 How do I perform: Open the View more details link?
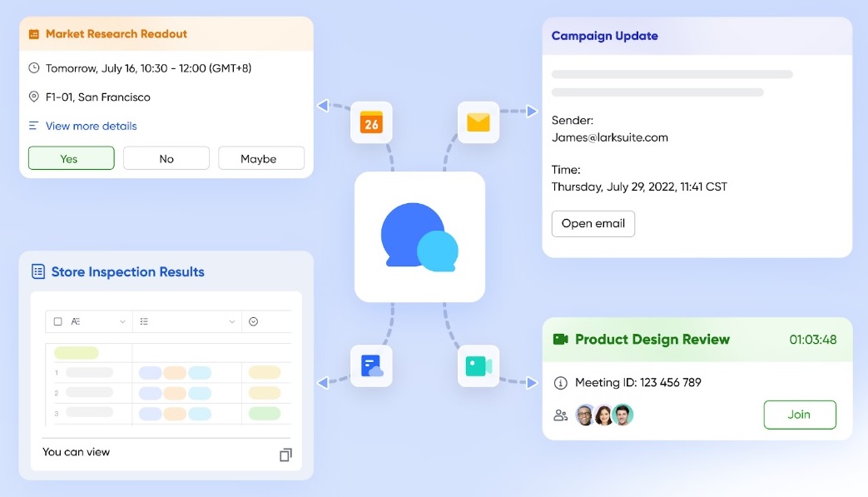pos(91,127)
